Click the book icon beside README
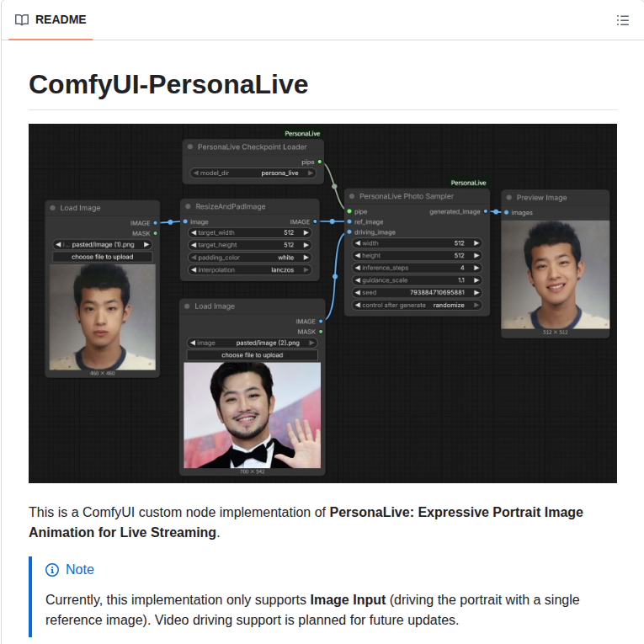Viewport: 644px width, 644px height. click(22, 19)
